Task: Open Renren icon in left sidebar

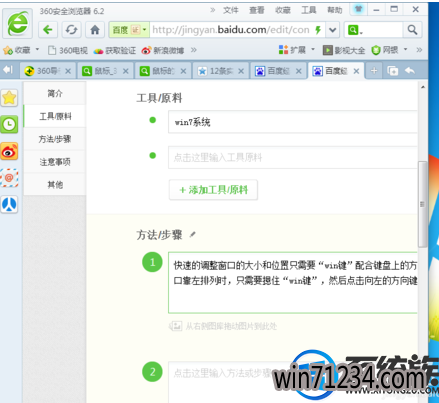Action: coord(9,204)
